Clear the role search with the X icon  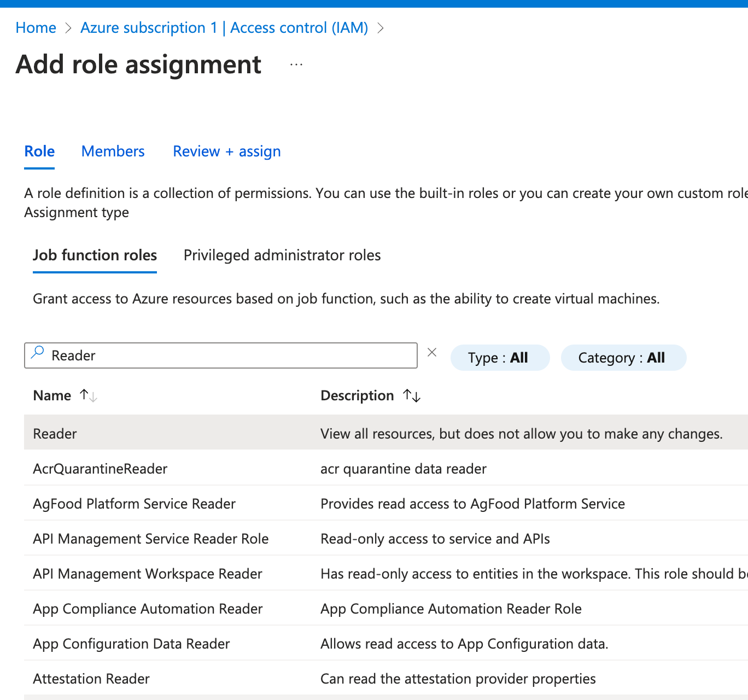(x=432, y=353)
